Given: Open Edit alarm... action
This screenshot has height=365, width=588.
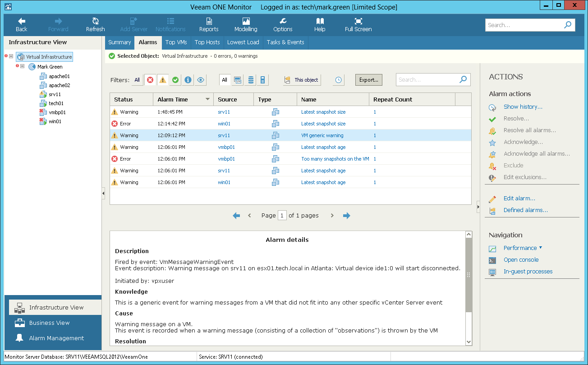Looking at the screenshot, I should (x=519, y=199).
